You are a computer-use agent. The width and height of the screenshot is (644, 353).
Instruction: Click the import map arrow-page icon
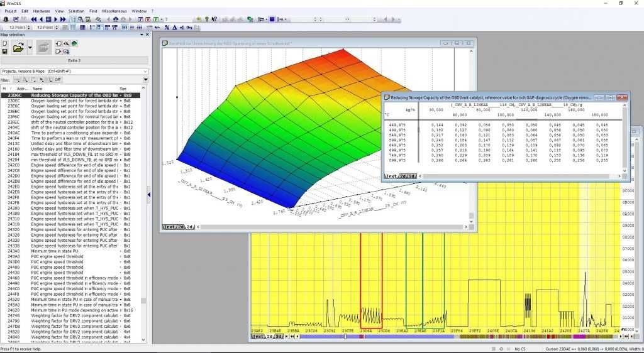[58, 43]
